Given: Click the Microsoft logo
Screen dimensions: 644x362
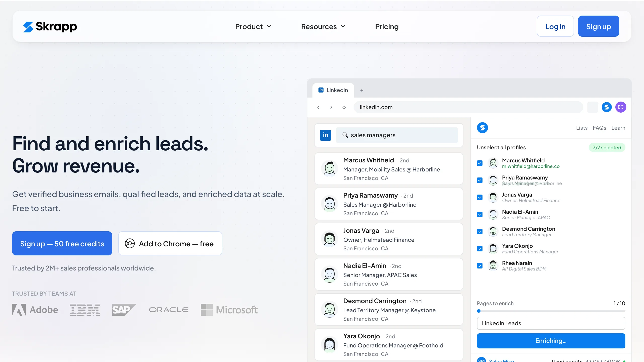Looking at the screenshot, I should click(229, 310).
